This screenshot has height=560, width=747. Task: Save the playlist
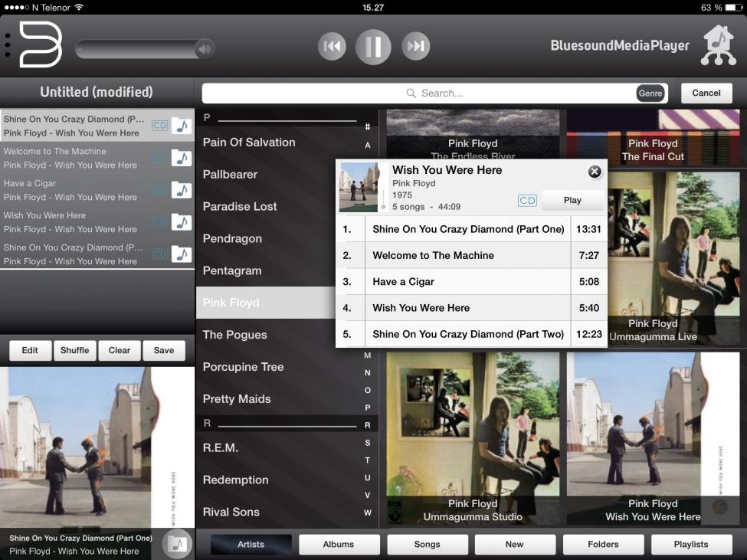[164, 350]
